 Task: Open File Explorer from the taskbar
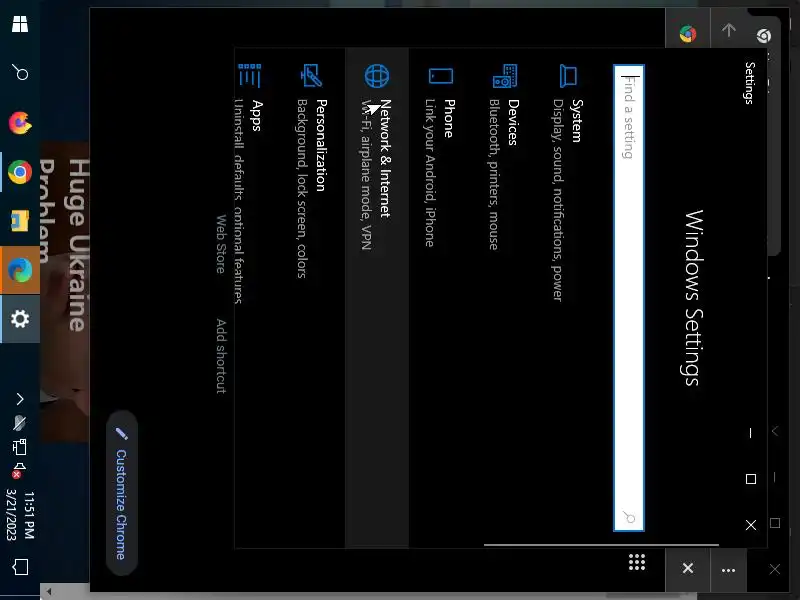[20, 221]
